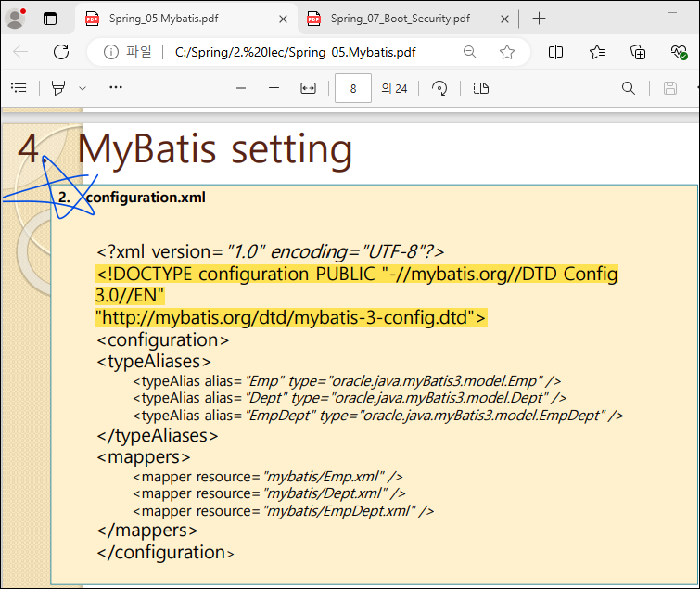Click the mapper mybatis/Dept.xml line
Screen dimensions: 700x589
(x=269, y=493)
